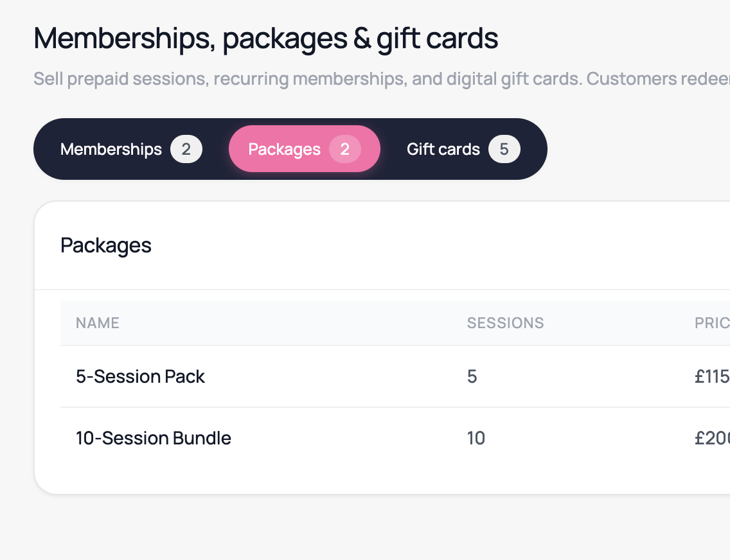Viewport: 730px width, 560px height.
Task: Click the partially visible PRICE column header
Action: coord(712,323)
